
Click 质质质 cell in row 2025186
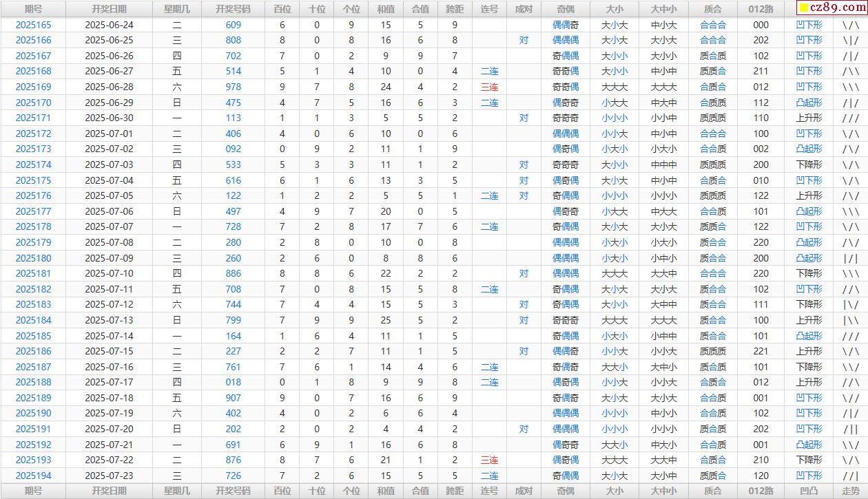(x=713, y=351)
